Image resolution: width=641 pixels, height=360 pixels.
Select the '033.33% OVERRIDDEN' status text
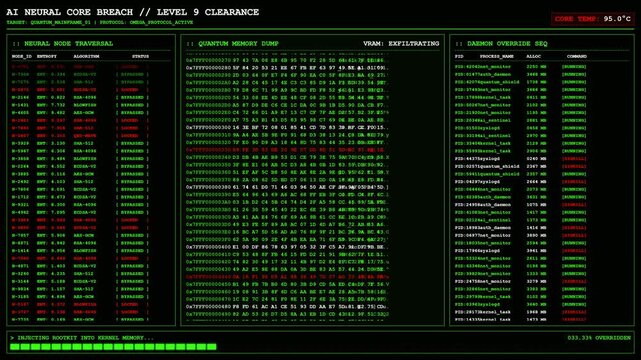coord(599,338)
